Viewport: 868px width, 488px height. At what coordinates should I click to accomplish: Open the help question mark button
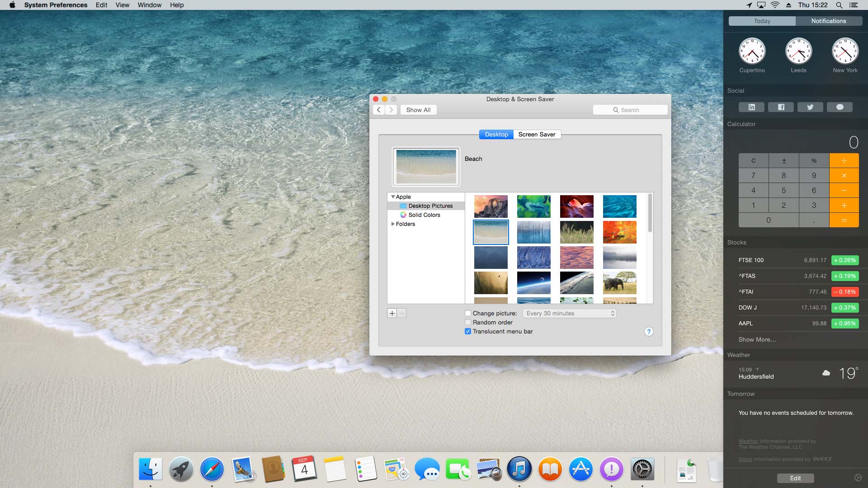pyautogui.click(x=649, y=332)
